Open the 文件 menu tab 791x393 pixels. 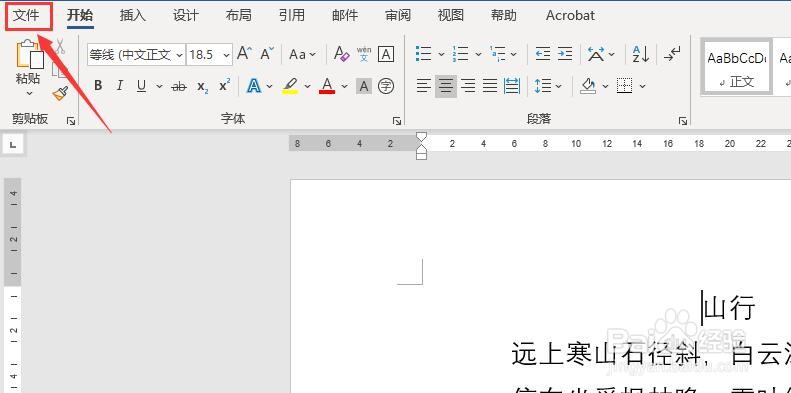coord(26,16)
